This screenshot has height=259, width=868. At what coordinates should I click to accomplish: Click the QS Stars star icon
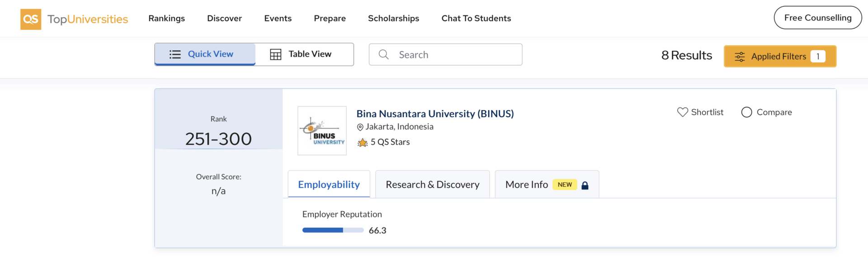363,143
